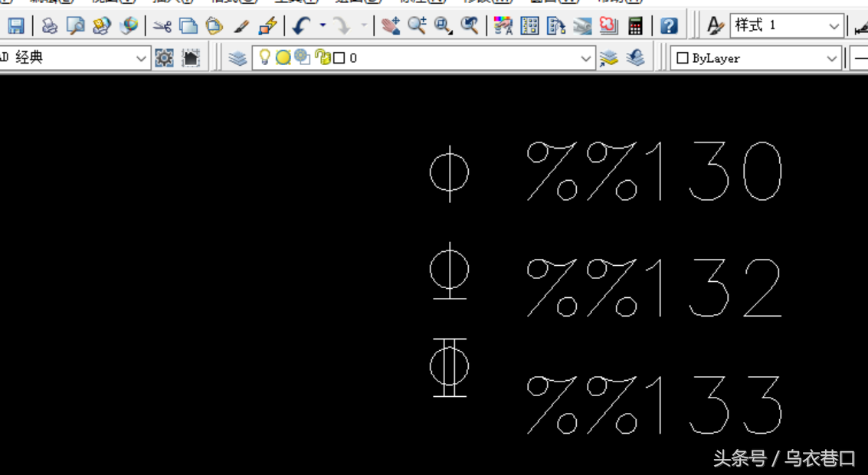Expand the layer list dropdown arrow
This screenshot has height=475, width=868.
tap(585, 57)
